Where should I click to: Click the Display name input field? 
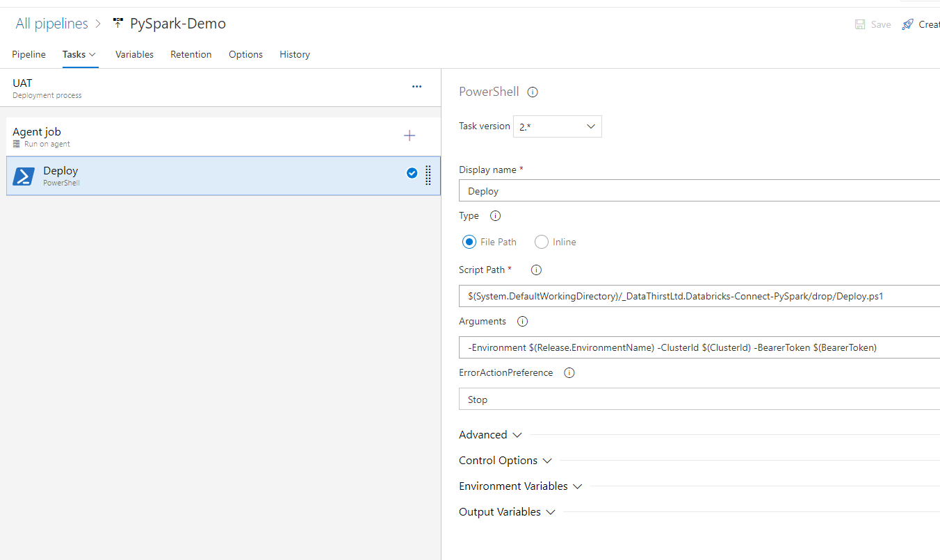(699, 191)
